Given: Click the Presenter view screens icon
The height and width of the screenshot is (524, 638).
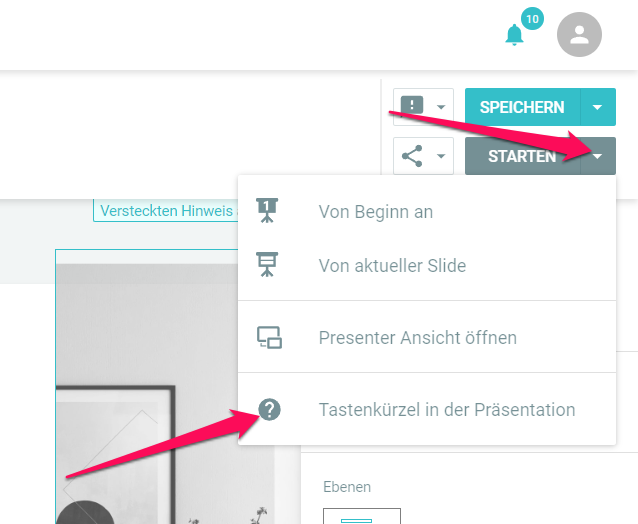Looking at the screenshot, I should tap(269, 337).
